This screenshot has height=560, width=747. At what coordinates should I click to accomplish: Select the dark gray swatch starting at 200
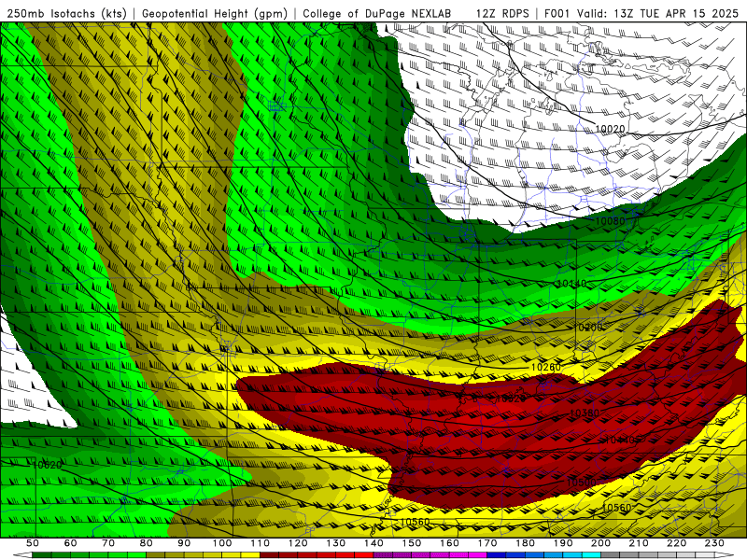611,555
